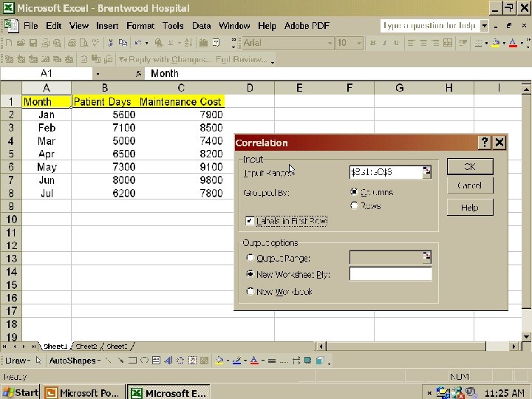Image resolution: width=532 pixels, height=399 pixels.
Task: Open the font size dropdown
Action: (358, 44)
